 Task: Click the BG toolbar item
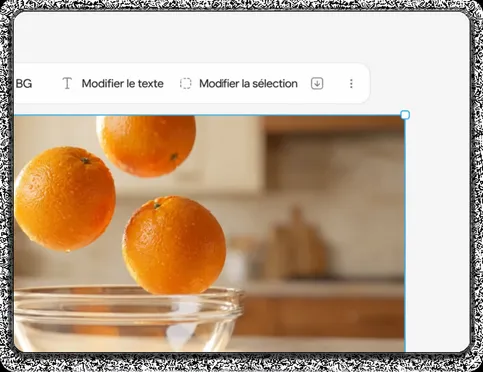coord(24,83)
